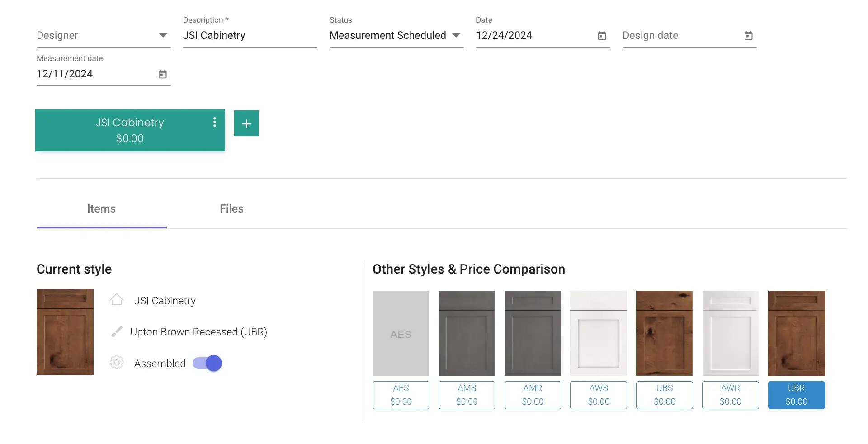This screenshot has height=444, width=868.
Task: Open the JSI Cabinetry card three-dot menu
Action: click(214, 122)
